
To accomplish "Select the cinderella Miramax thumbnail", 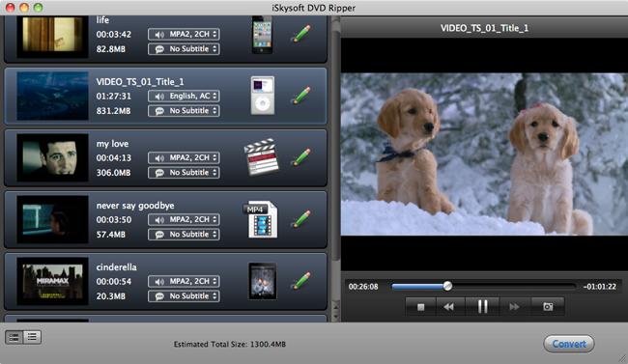I will pos(52,281).
